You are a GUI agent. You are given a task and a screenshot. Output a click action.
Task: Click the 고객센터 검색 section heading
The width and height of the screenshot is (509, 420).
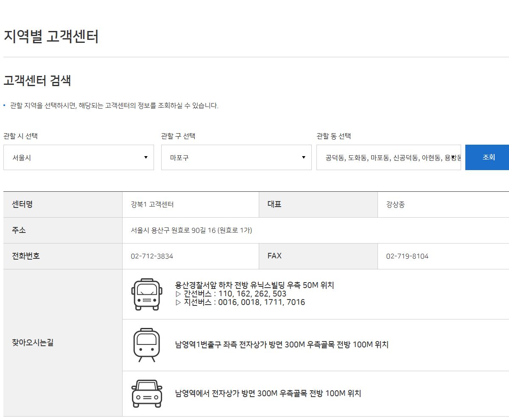click(x=37, y=80)
